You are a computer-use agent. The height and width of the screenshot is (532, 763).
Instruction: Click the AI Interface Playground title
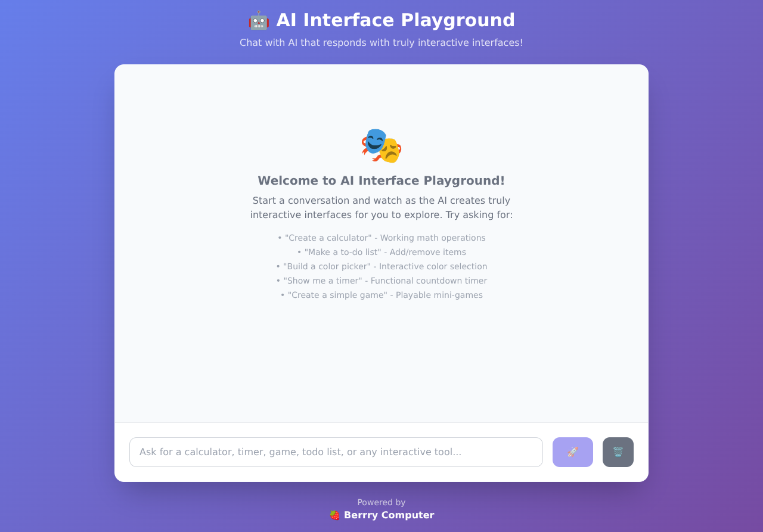pos(395,20)
